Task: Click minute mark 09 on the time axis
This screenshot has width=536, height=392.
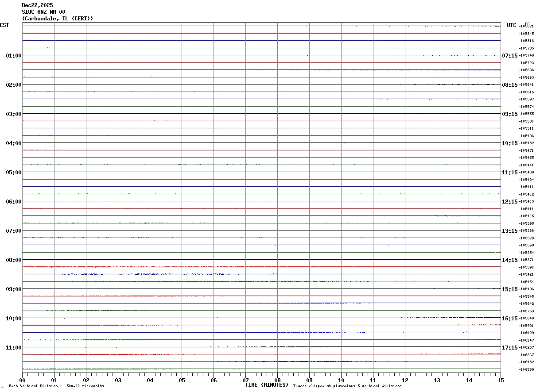Action: click(x=309, y=380)
